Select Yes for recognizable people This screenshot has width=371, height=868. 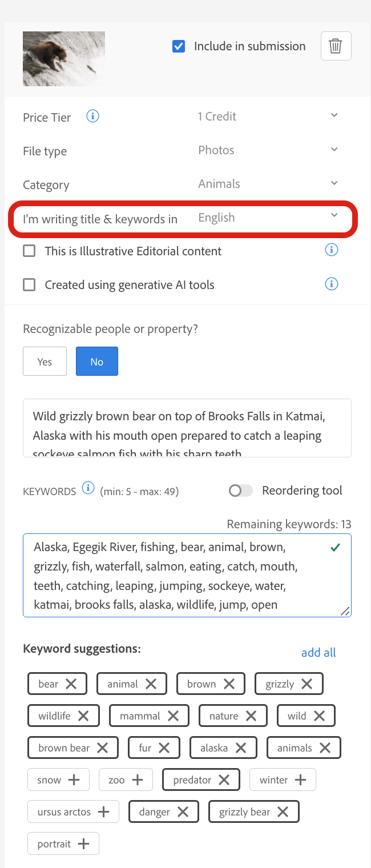coord(45,361)
